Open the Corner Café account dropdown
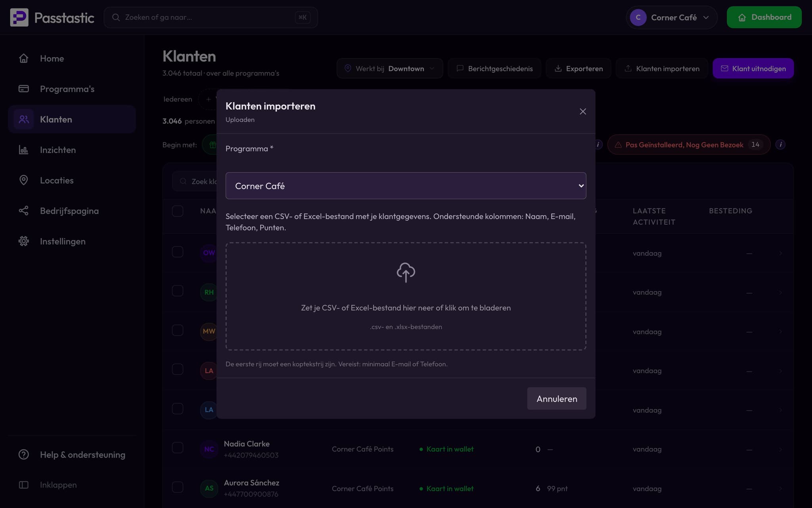 672,17
